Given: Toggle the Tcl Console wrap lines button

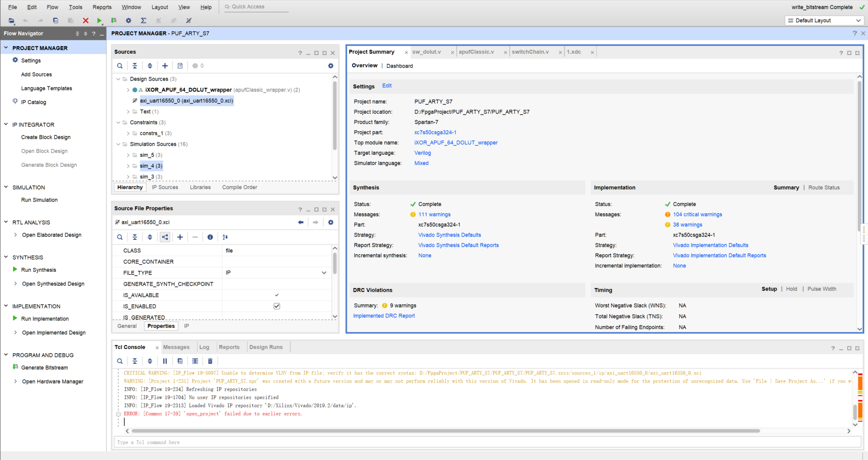Looking at the screenshot, I should coord(195,361).
